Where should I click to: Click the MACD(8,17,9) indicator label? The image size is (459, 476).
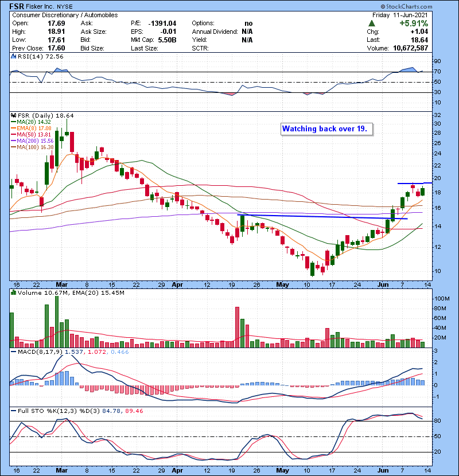click(40, 352)
